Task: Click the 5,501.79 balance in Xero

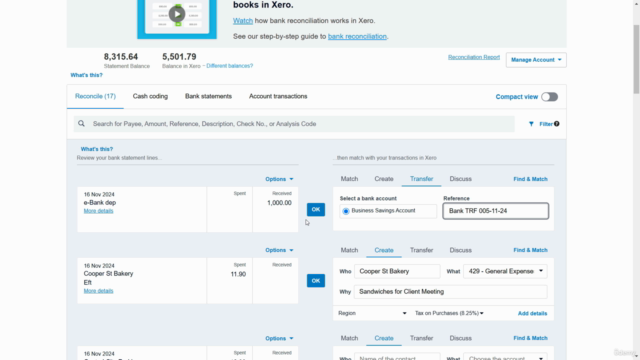Action: pyautogui.click(x=179, y=57)
